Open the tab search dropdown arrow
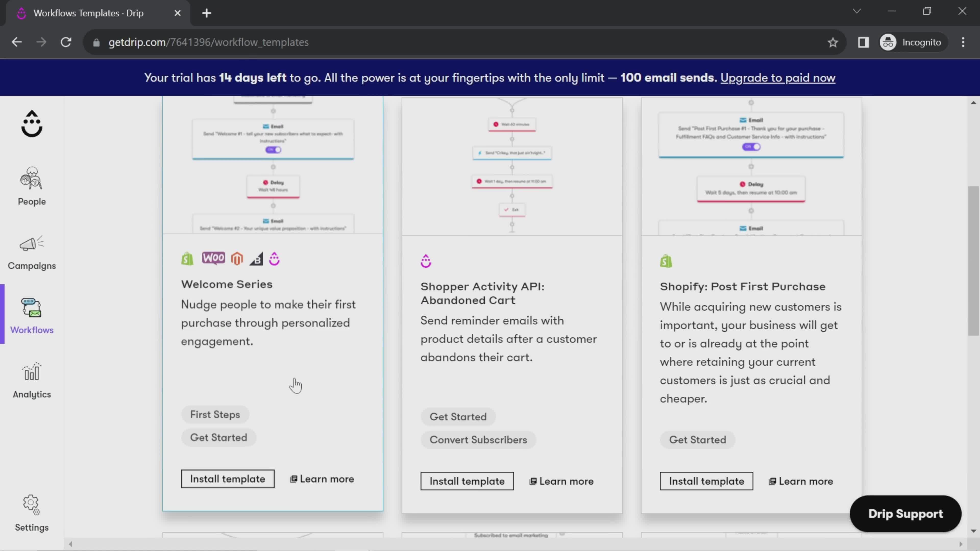 [857, 11]
